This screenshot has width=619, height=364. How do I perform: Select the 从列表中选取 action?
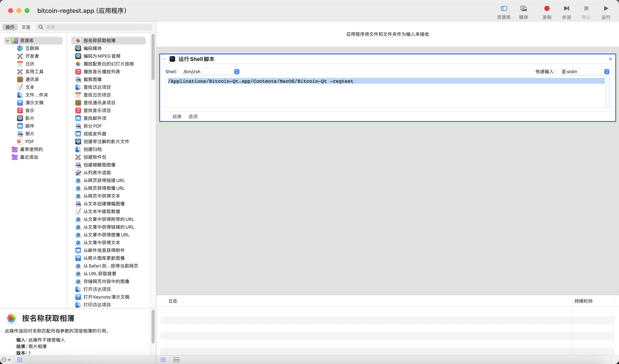pos(97,173)
